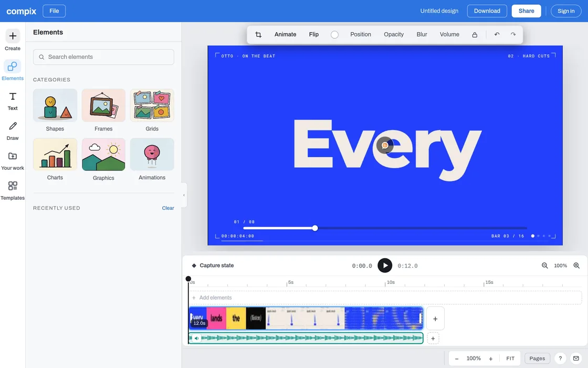This screenshot has height=368, width=588.
Task: Add audio track with dashed plus
Action: pos(433,339)
